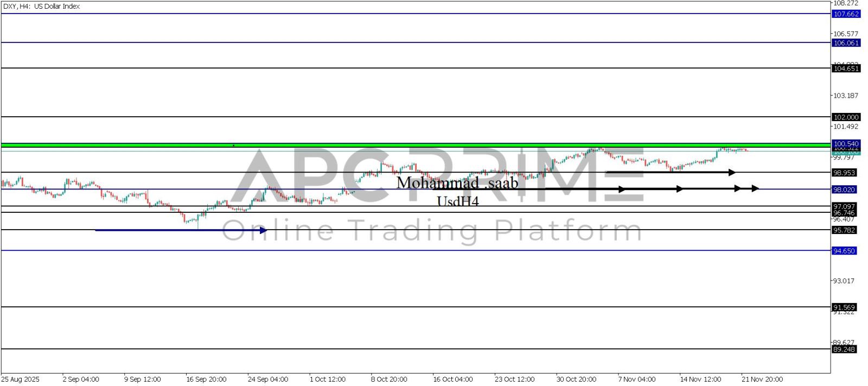
Task: Select the 94.650 blue price label
Action: click(844, 251)
